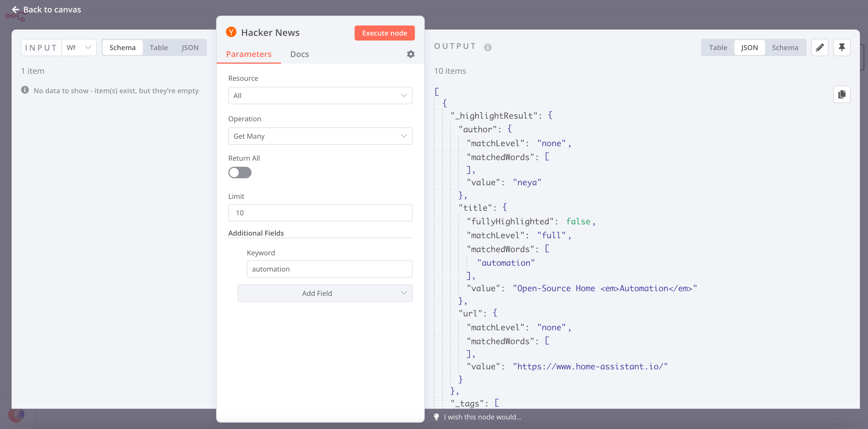Click the Hacker News node icon
Screen dimensions: 868x429
[231, 32]
